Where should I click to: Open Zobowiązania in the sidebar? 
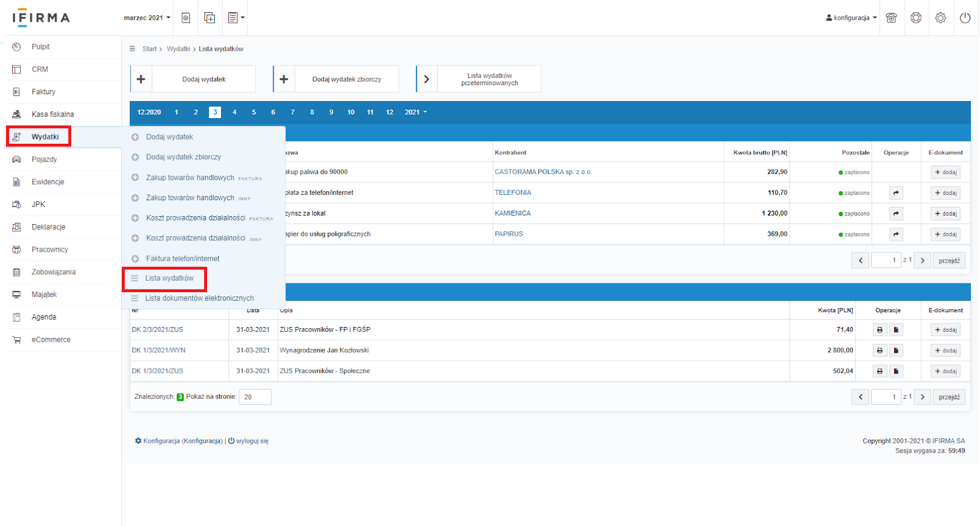[54, 272]
